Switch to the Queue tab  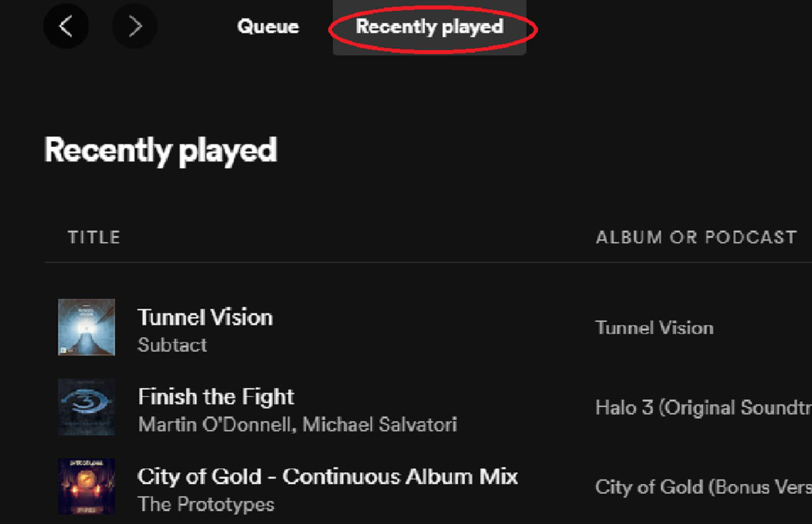(268, 27)
